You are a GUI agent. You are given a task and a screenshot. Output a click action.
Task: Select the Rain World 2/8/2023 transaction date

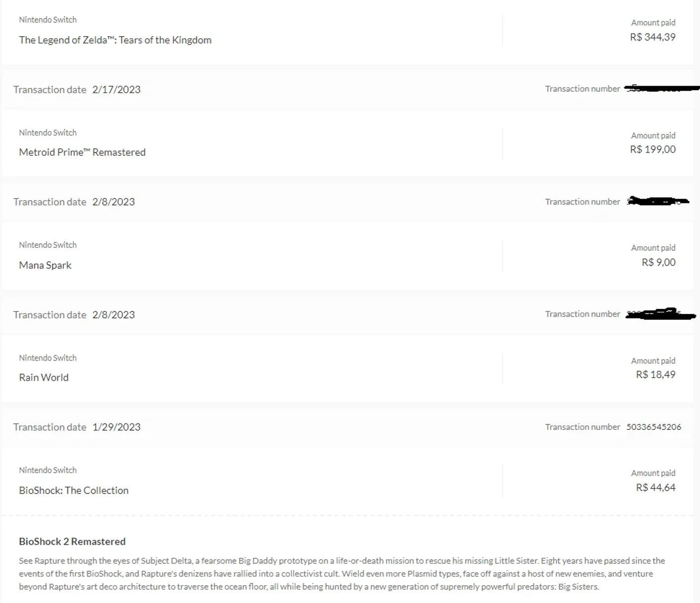point(114,315)
